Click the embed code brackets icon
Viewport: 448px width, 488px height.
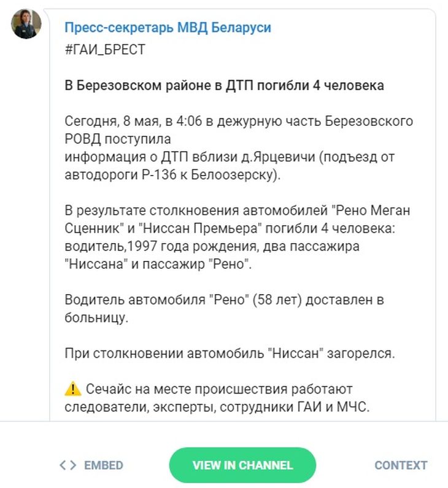pyautogui.click(x=68, y=465)
